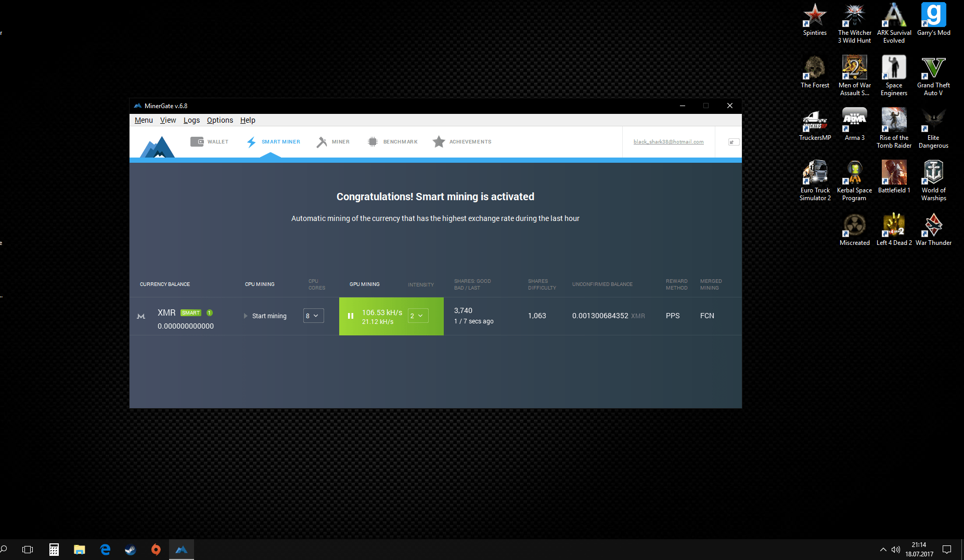Click the Monero coin icon

141,316
